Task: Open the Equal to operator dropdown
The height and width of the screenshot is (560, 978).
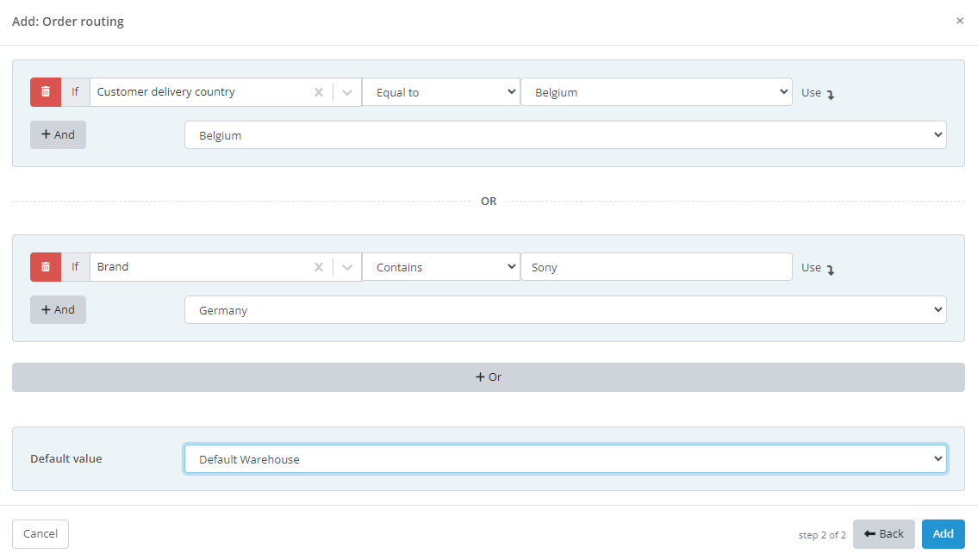Action: tap(440, 92)
